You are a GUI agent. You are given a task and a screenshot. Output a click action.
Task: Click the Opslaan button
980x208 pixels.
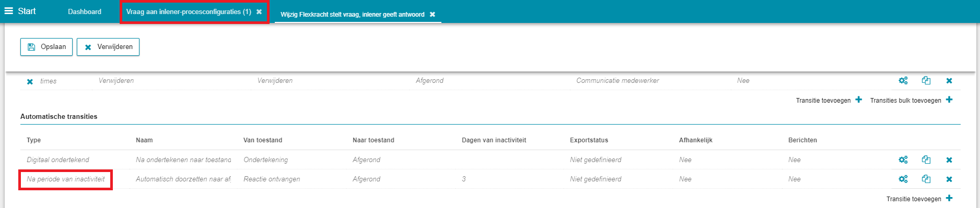coord(46,47)
